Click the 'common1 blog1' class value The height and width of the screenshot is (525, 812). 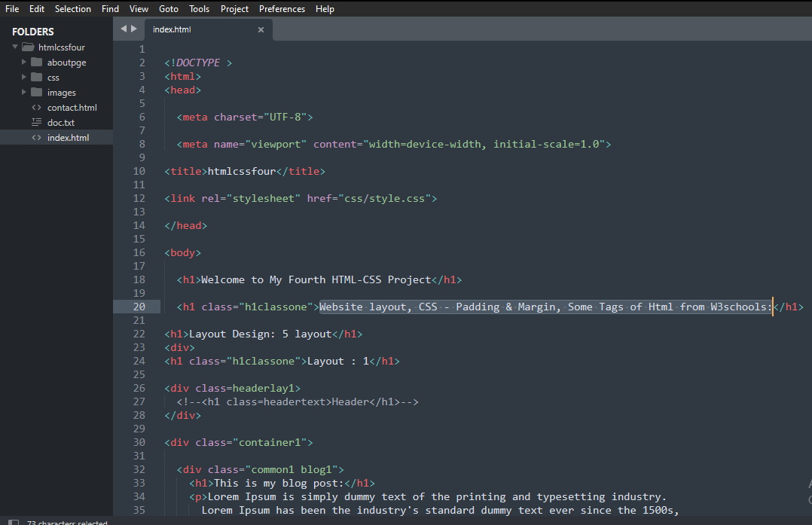(292, 469)
